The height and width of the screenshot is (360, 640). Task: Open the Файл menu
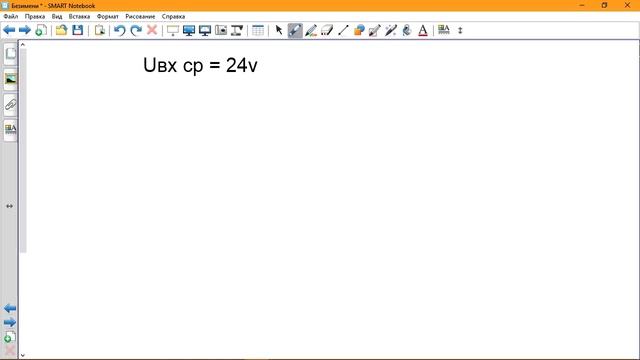[11, 16]
